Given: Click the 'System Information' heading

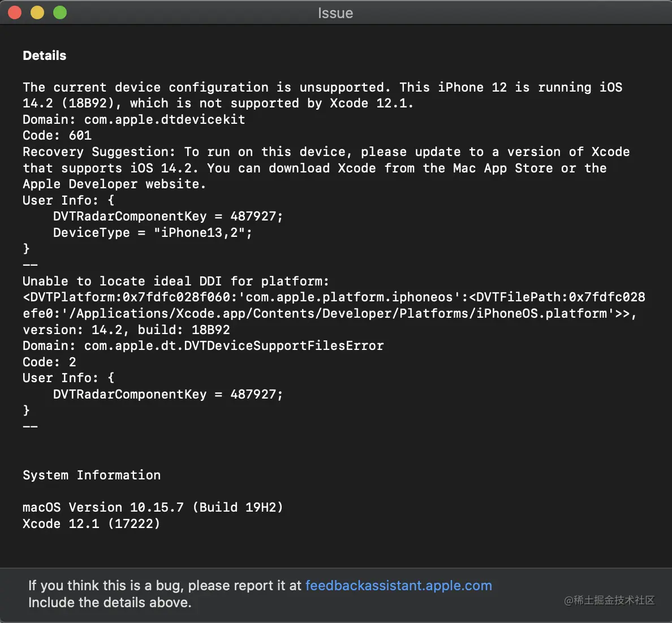Looking at the screenshot, I should [92, 475].
